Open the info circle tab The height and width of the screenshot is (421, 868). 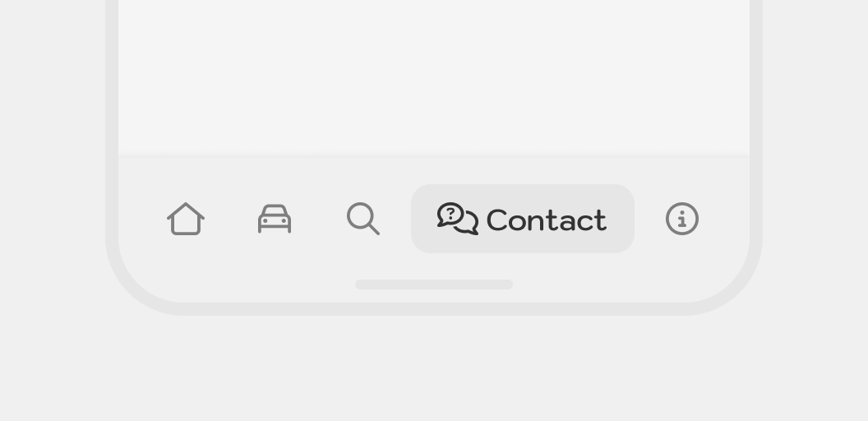pos(682,219)
